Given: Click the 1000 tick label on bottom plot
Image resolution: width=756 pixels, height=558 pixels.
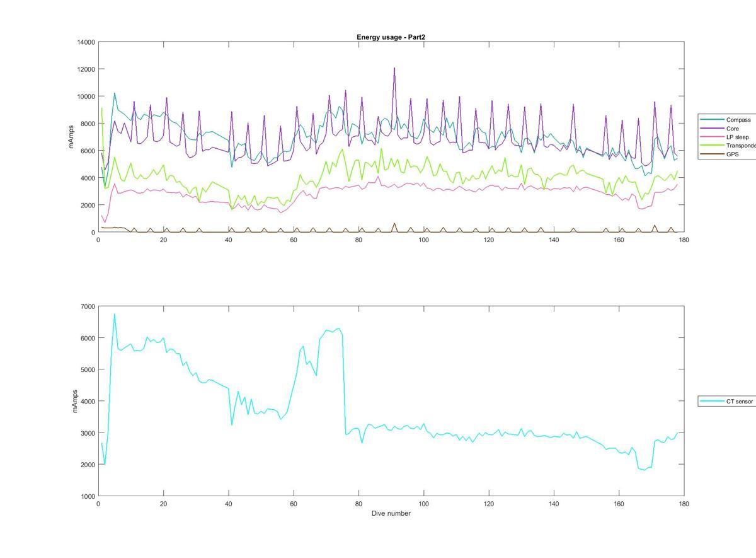Looking at the screenshot, I should click(88, 496).
